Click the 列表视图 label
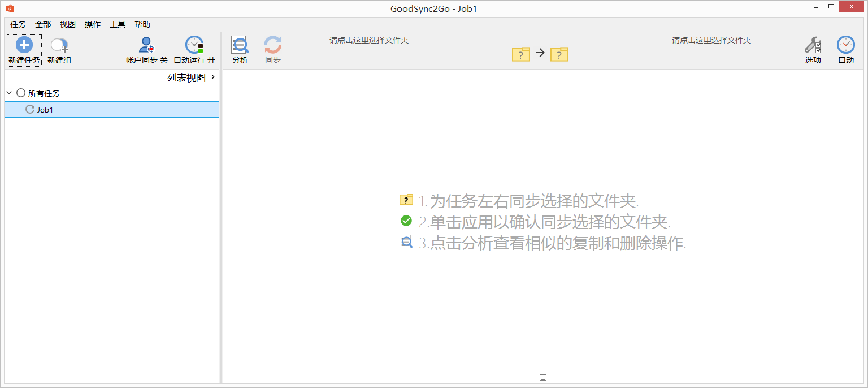The width and height of the screenshot is (868, 388). 186,77
